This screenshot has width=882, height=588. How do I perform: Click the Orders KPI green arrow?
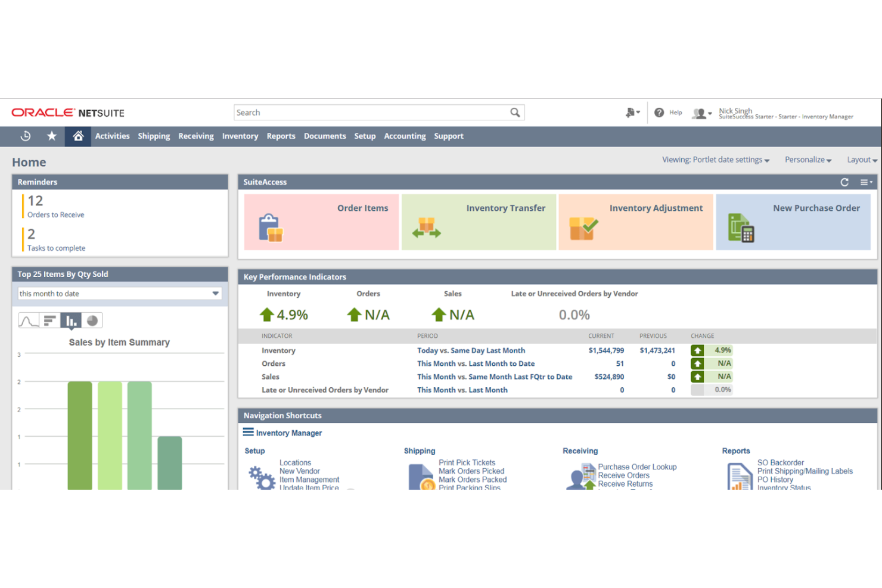pyautogui.click(x=355, y=315)
